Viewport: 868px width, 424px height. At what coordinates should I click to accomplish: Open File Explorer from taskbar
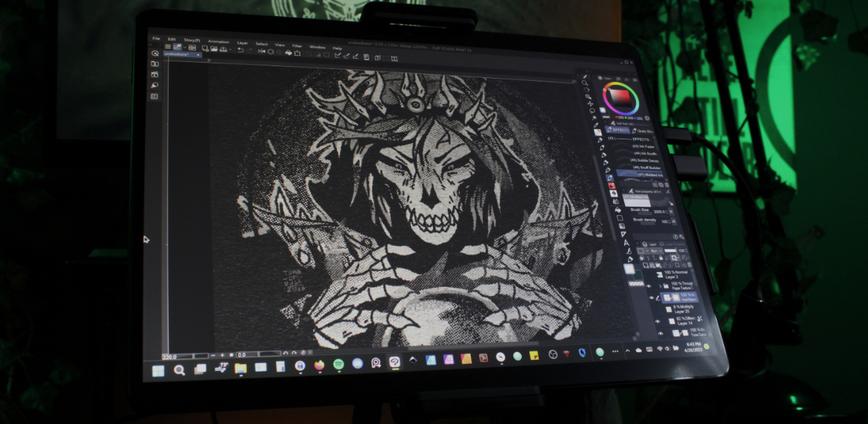click(240, 368)
